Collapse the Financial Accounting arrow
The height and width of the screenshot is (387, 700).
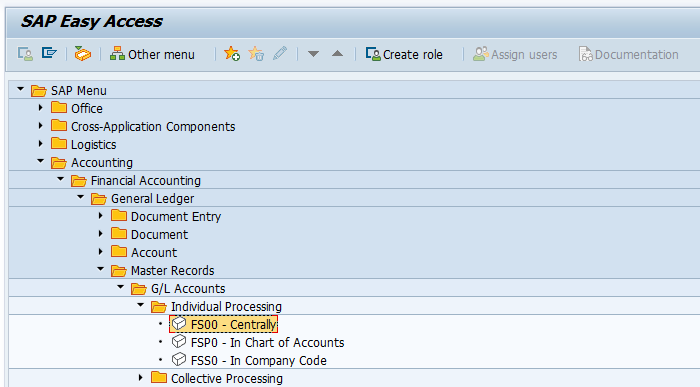point(61,179)
